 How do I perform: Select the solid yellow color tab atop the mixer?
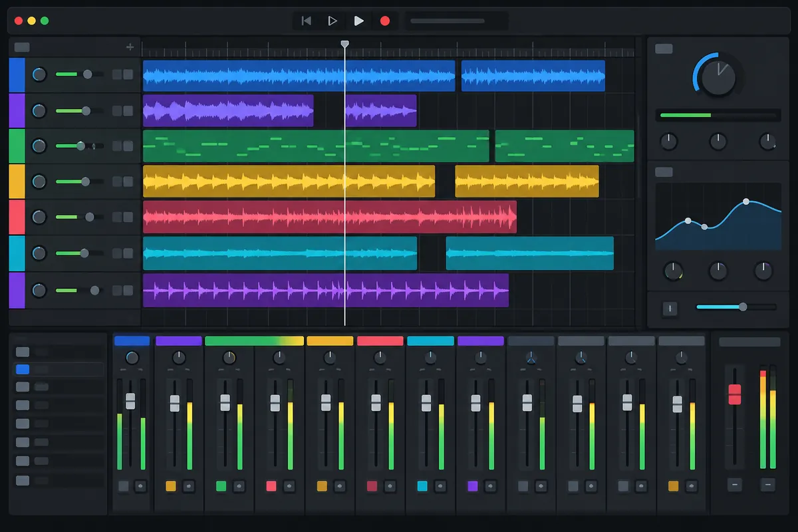tap(330, 341)
